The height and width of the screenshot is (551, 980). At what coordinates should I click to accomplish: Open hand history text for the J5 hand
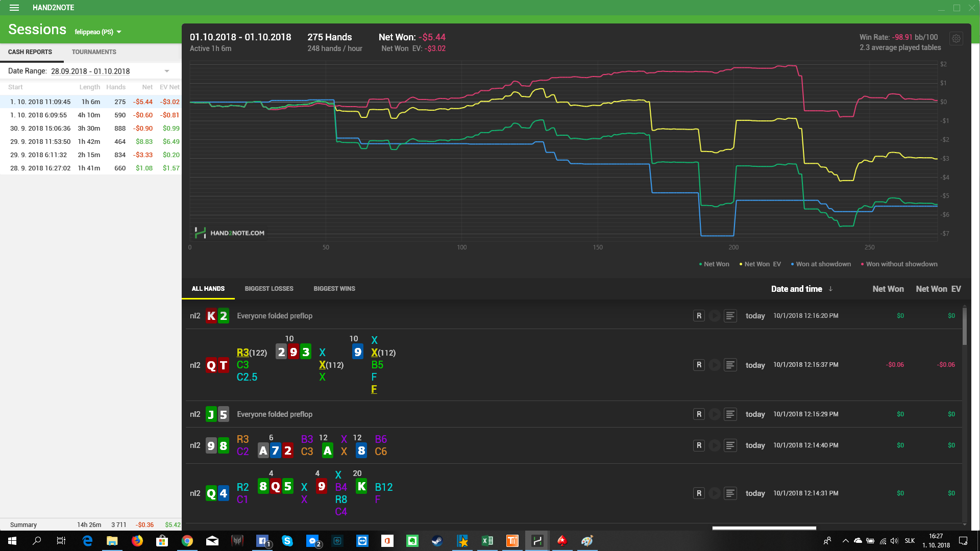point(730,414)
